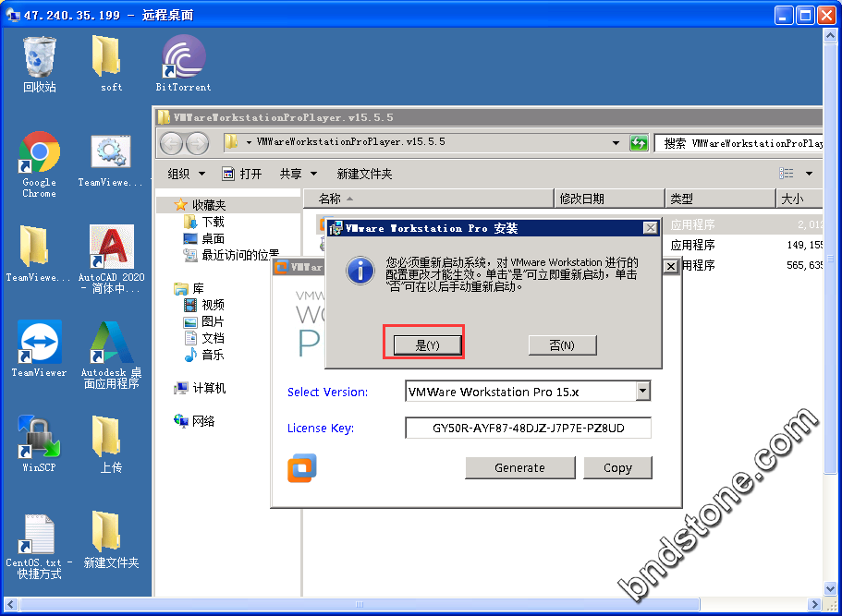Open 最近访问的位置 in the navigation pane

tap(231, 255)
